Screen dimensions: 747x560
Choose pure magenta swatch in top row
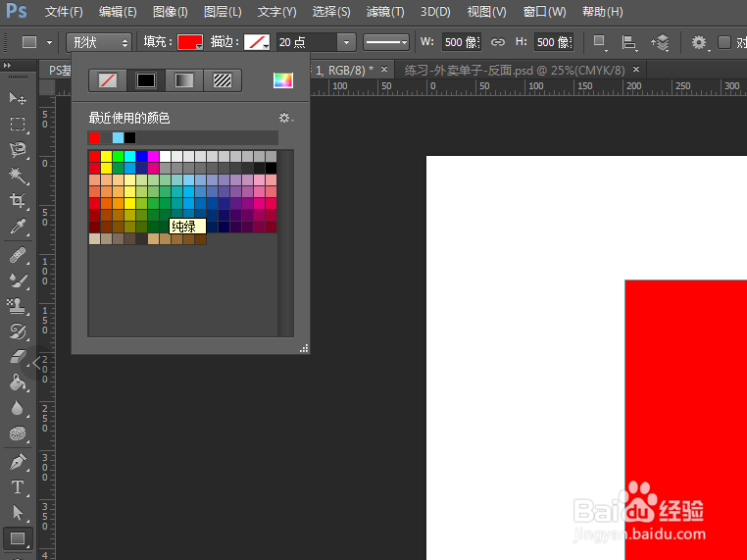(x=153, y=156)
